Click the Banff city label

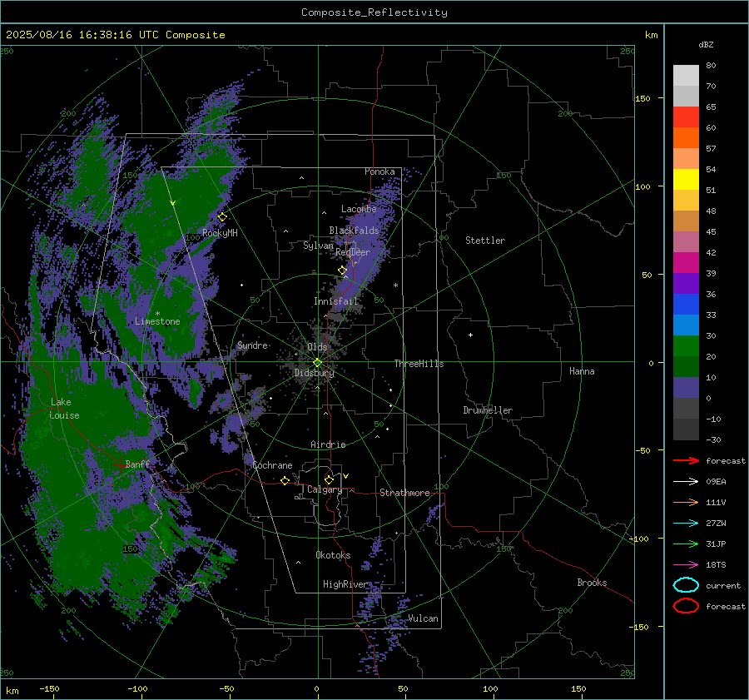point(137,464)
